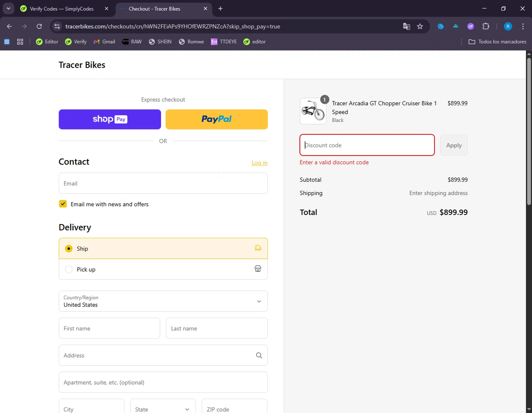Open the Editor bookmark
Screen dimensions: 532x413
pyautogui.click(x=47, y=41)
